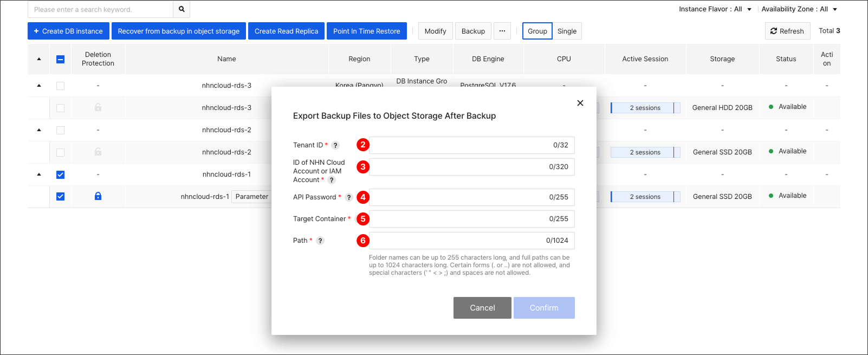Check the nhncloud-rds-3 group checkbox
Viewport: 868px width, 355px height.
coord(60,86)
